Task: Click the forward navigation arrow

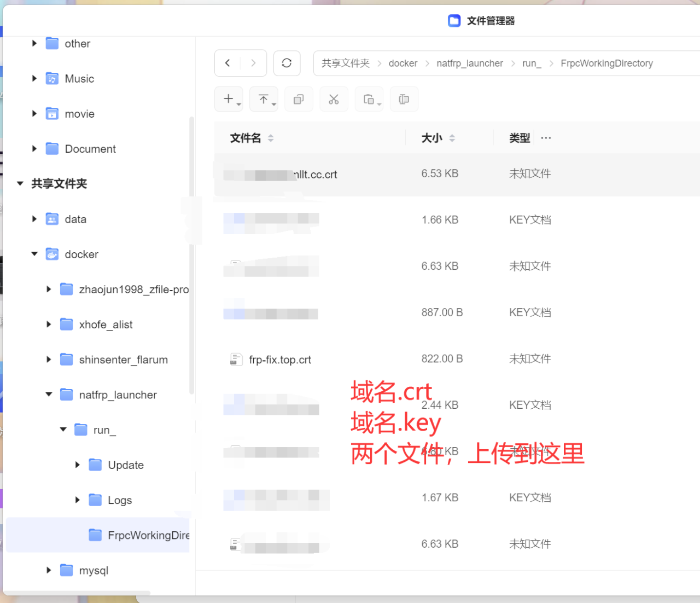Action: 253,63
